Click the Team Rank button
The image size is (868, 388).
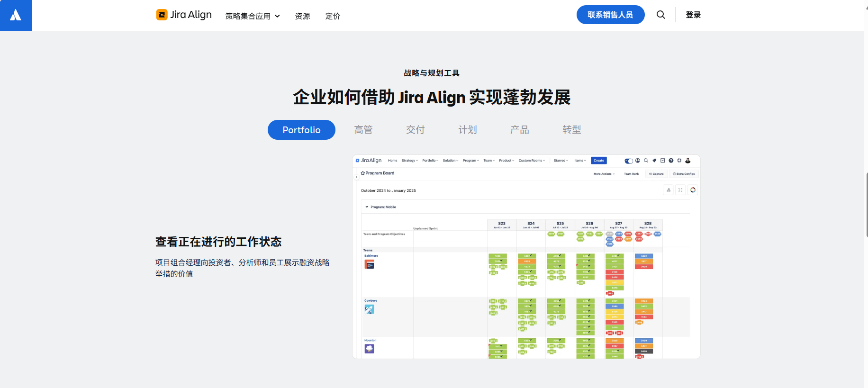[631, 174]
